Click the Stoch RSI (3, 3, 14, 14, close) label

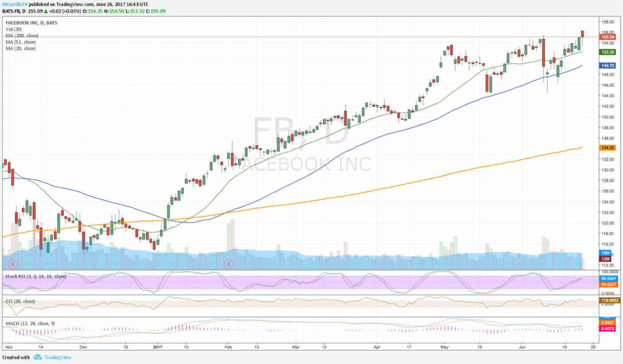pos(35,276)
